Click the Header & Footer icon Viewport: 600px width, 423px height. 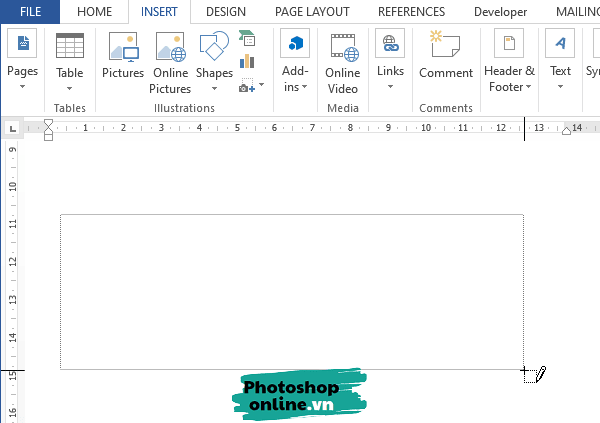[x=509, y=43]
